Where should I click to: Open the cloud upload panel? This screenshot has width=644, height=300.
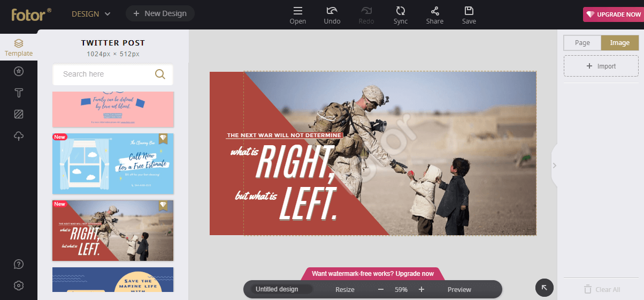[19, 137]
